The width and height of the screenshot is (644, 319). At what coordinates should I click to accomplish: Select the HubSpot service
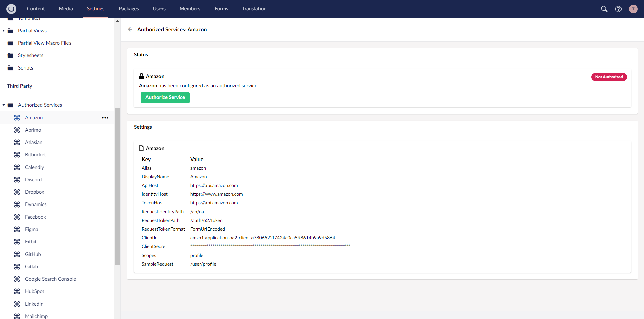(35, 291)
